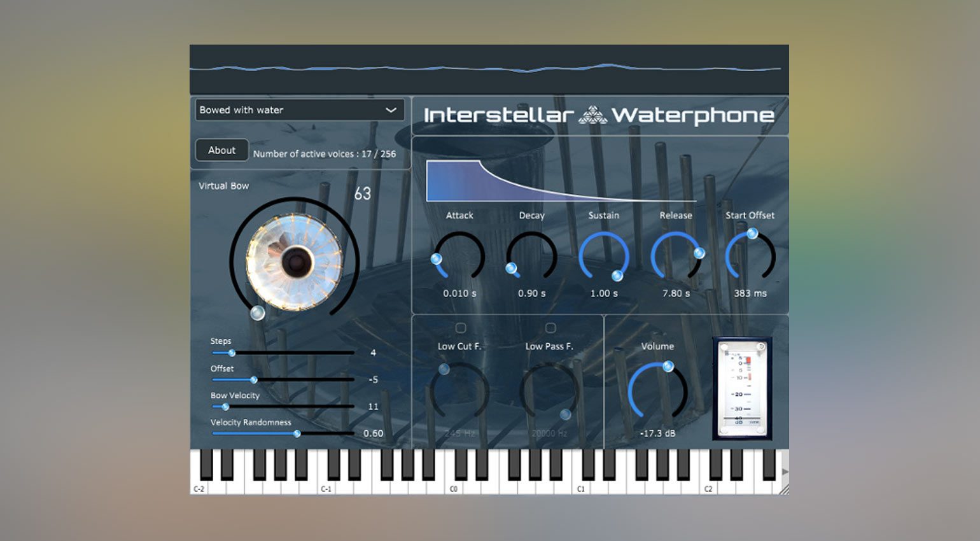Image resolution: width=980 pixels, height=541 pixels.
Task: Open the 'Bowed with water' preset dropdown
Action: point(300,110)
